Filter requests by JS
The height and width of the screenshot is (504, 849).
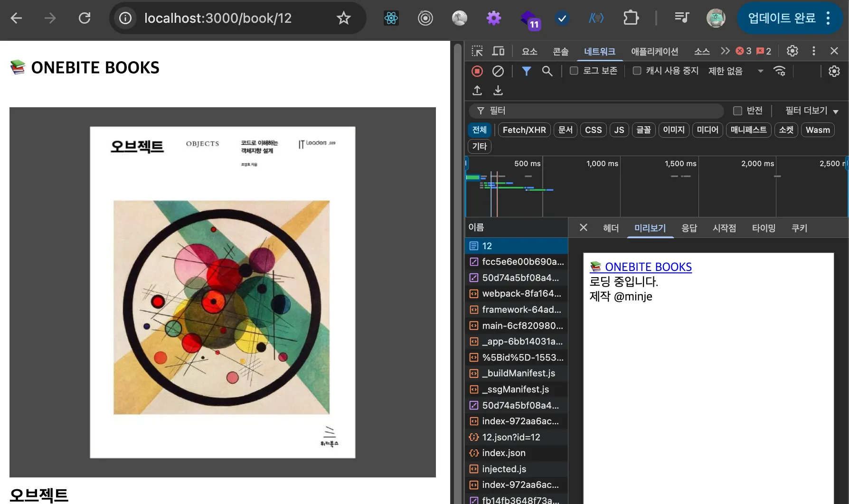619,130
